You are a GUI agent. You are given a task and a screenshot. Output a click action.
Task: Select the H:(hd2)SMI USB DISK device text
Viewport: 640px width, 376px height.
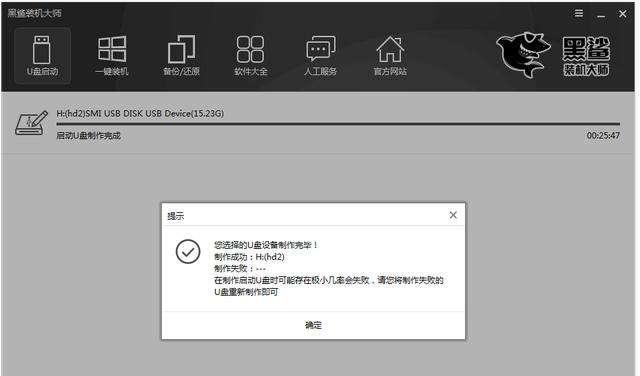(140, 113)
